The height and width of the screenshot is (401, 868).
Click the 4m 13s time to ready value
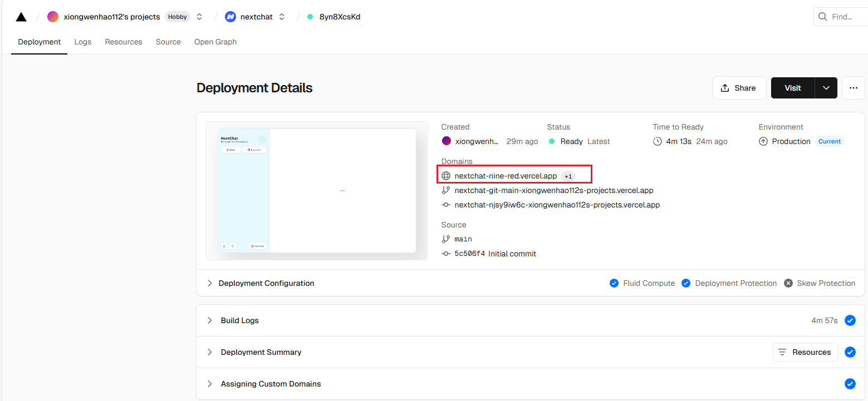coord(679,141)
